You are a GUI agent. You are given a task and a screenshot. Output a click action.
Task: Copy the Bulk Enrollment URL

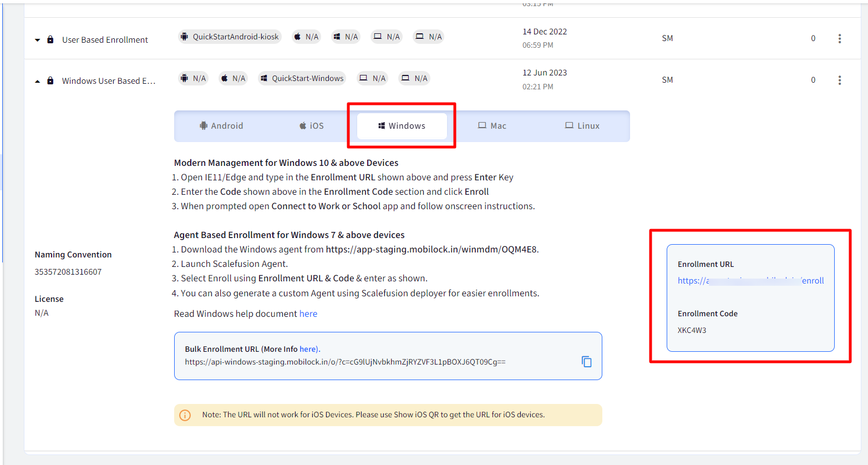tap(586, 362)
